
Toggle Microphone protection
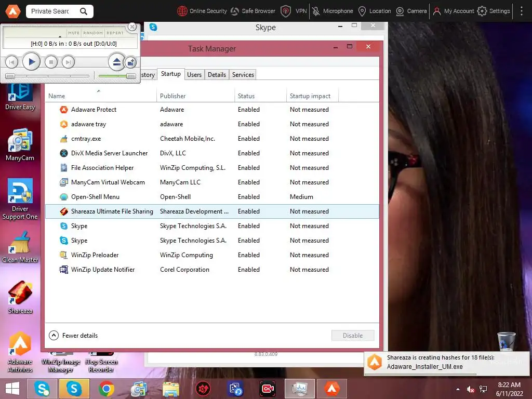tap(332, 11)
